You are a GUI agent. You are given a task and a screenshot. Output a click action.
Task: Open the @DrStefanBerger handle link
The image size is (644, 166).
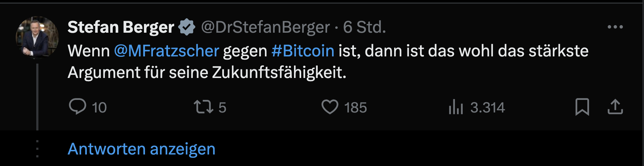pos(265,27)
